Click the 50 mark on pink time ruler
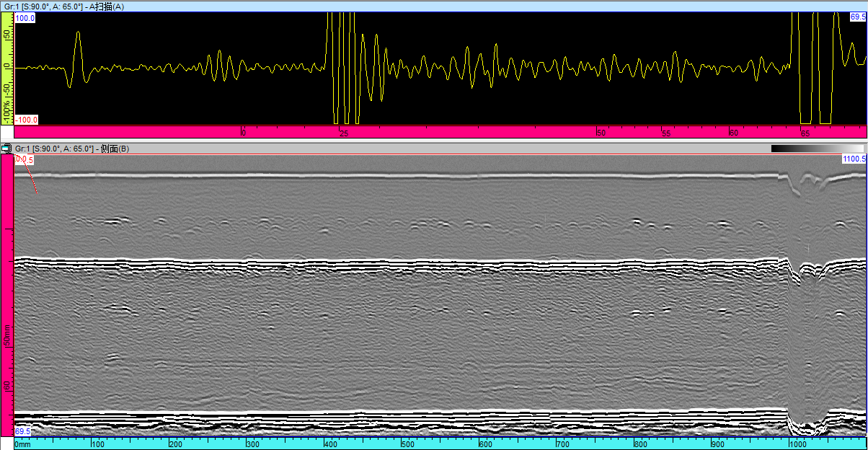The height and width of the screenshot is (450, 868). (601, 133)
